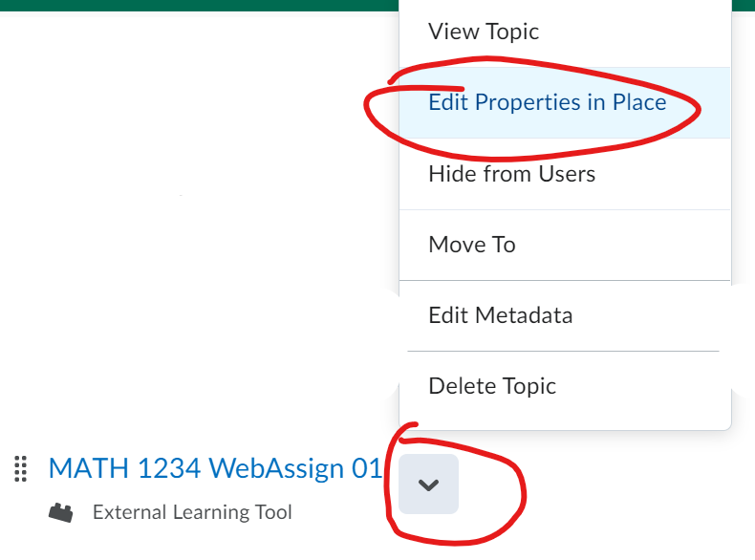The image size is (755, 560).
Task: Choose Edit Properties in Place
Action: point(547,102)
